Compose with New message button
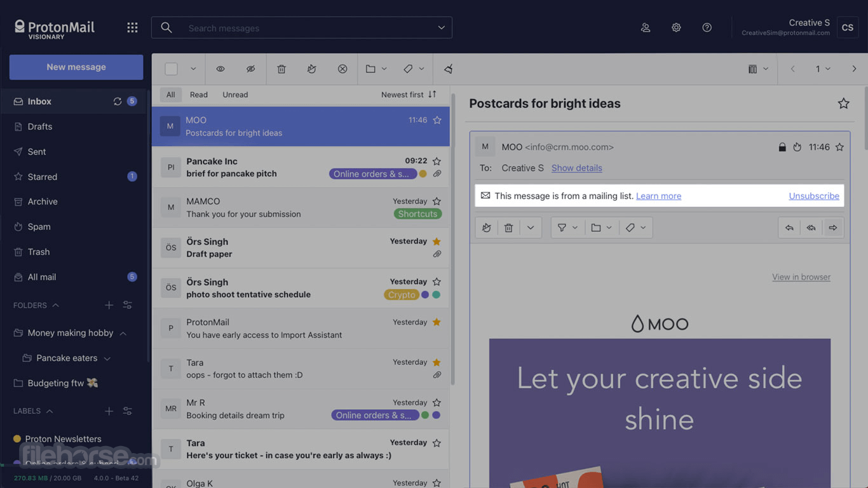The width and height of the screenshot is (868, 488). pyautogui.click(x=76, y=67)
